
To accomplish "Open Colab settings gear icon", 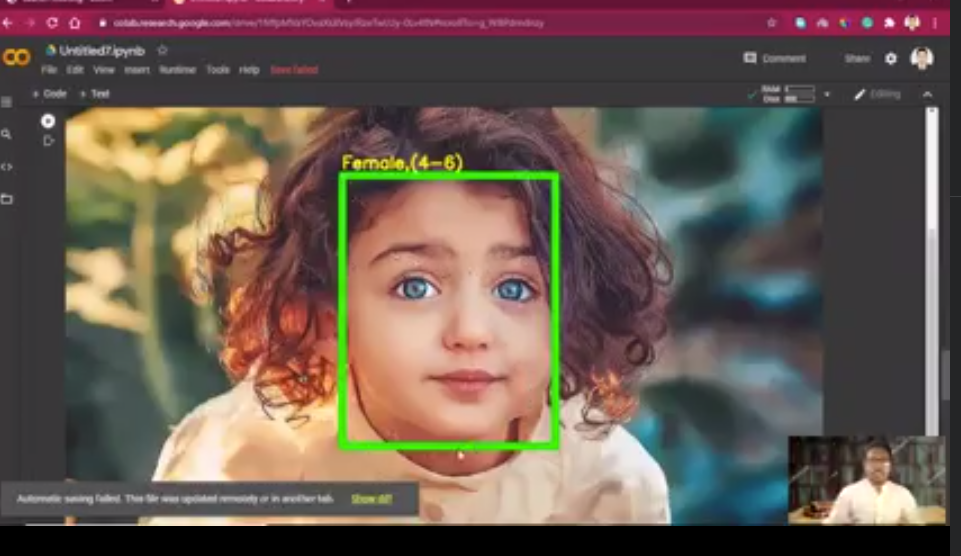I will point(891,59).
